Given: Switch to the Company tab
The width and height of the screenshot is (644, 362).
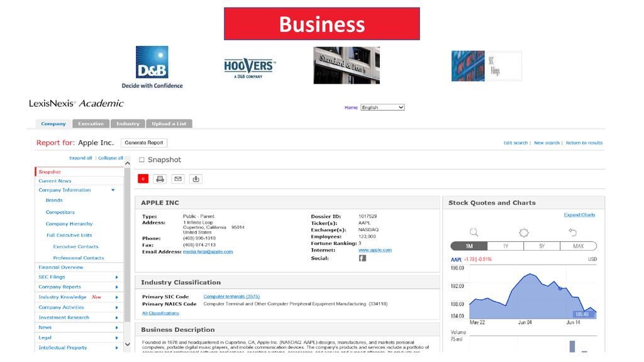Looking at the screenshot, I should (53, 124).
